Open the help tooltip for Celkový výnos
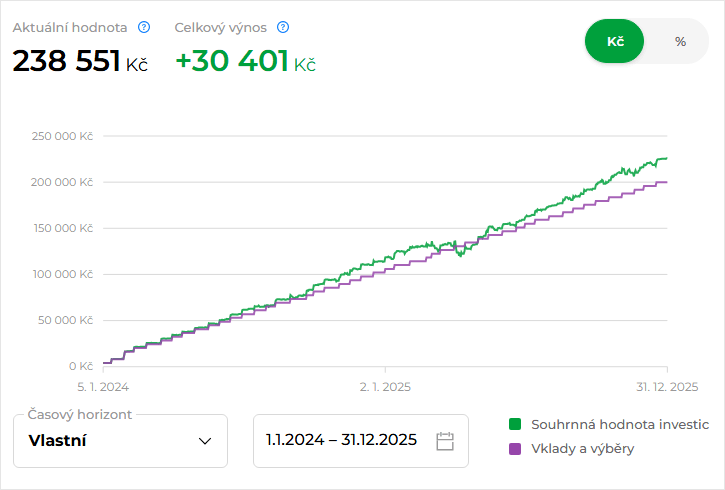 [283, 27]
